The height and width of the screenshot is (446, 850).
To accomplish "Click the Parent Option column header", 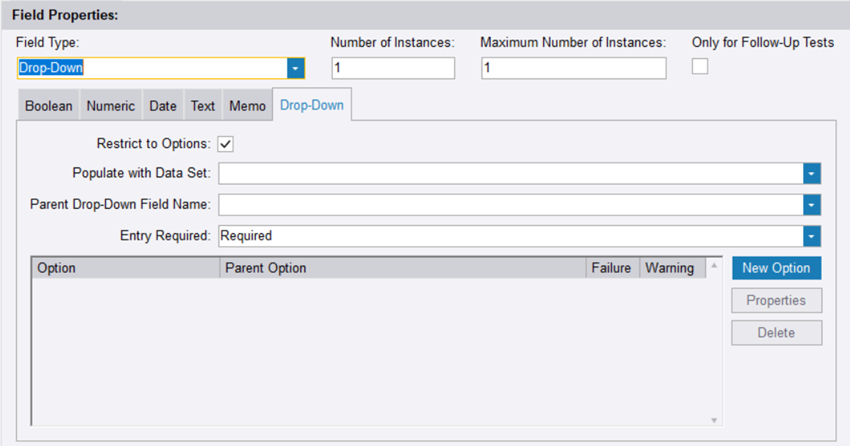I will pos(402,268).
